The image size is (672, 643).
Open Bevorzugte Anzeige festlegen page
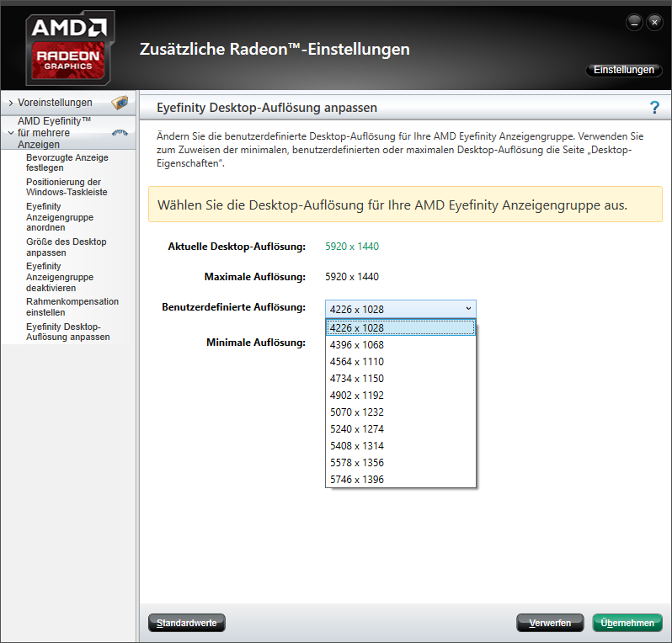coord(67,162)
